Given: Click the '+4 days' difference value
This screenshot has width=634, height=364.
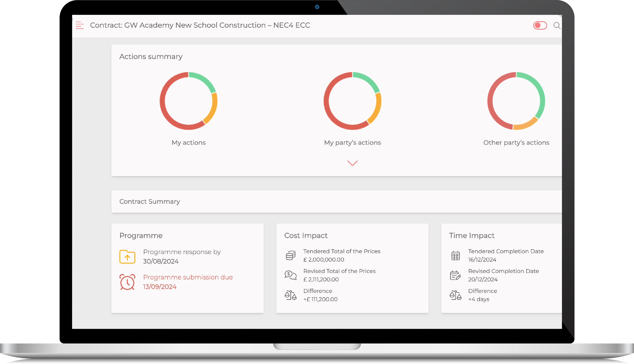Looking at the screenshot, I should [479, 299].
